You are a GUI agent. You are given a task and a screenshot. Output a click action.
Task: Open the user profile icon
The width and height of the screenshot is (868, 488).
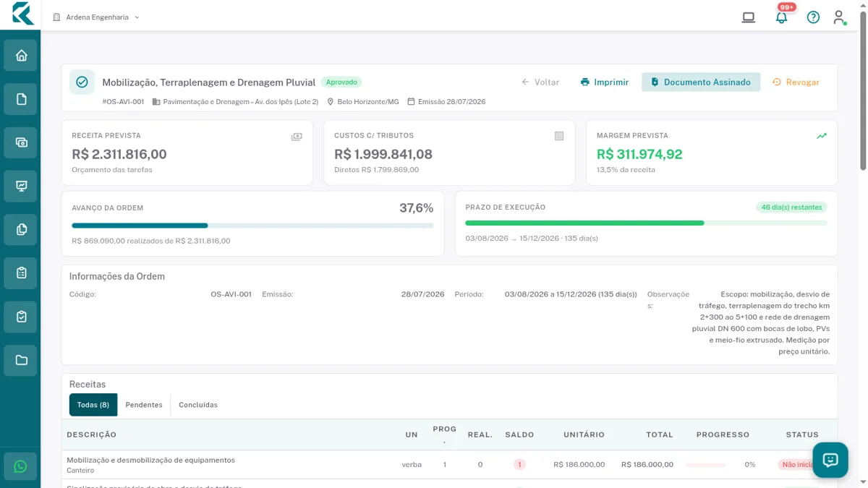pyautogui.click(x=839, y=17)
